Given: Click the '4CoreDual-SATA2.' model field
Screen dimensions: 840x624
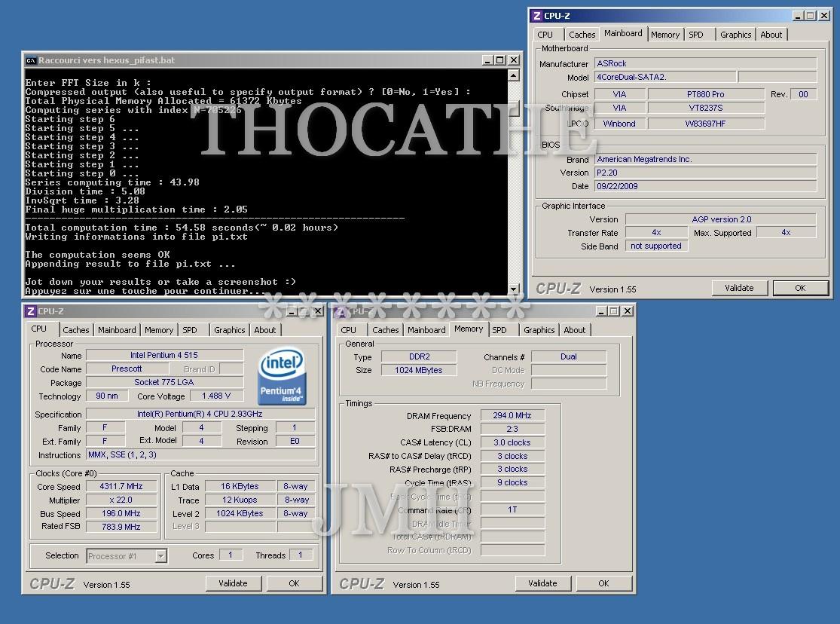Looking at the screenshot, I should [664, 77].
